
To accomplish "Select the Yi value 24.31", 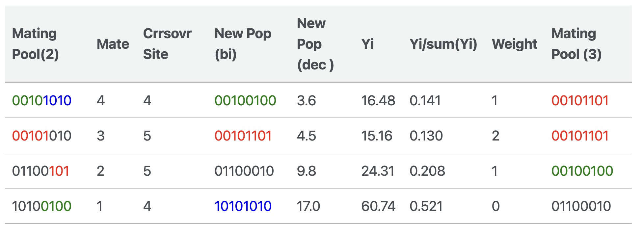I will pyautogui.click(x=378, y=171).
